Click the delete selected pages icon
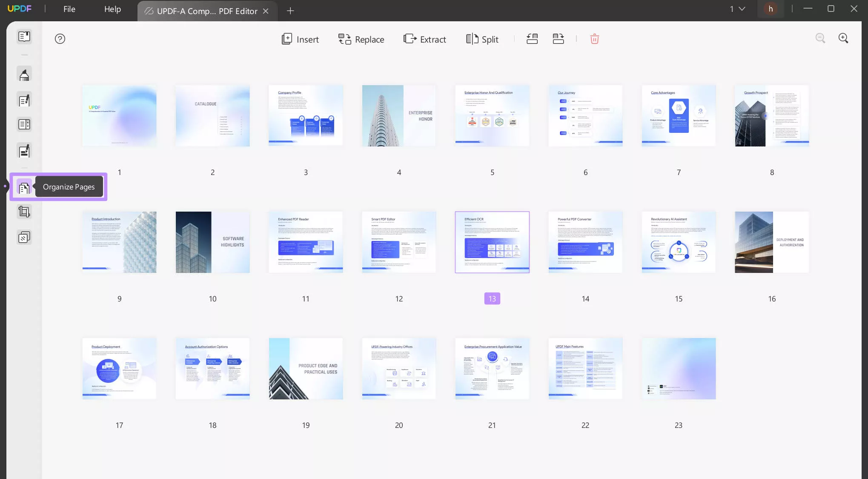The height and width of the screenshot is (479, 868). coord(594,38)
